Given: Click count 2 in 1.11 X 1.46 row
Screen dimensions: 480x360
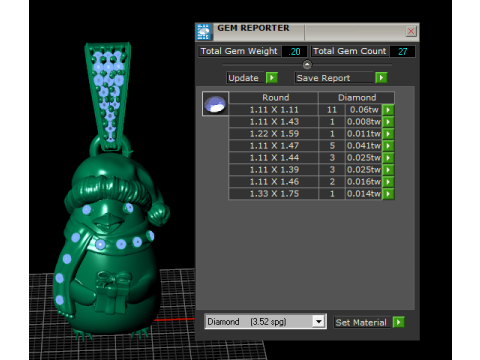Looking at the screenshot, I should coord(332,182).
